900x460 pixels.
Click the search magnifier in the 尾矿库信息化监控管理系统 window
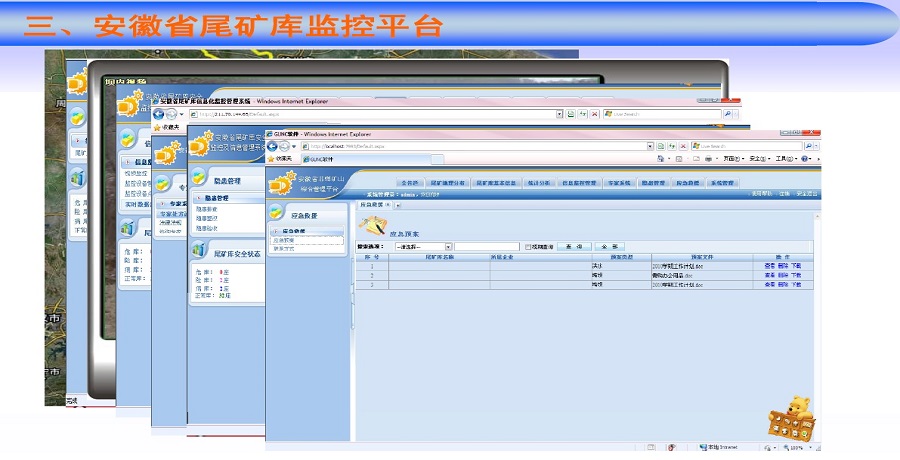click(x=728, y=114)
